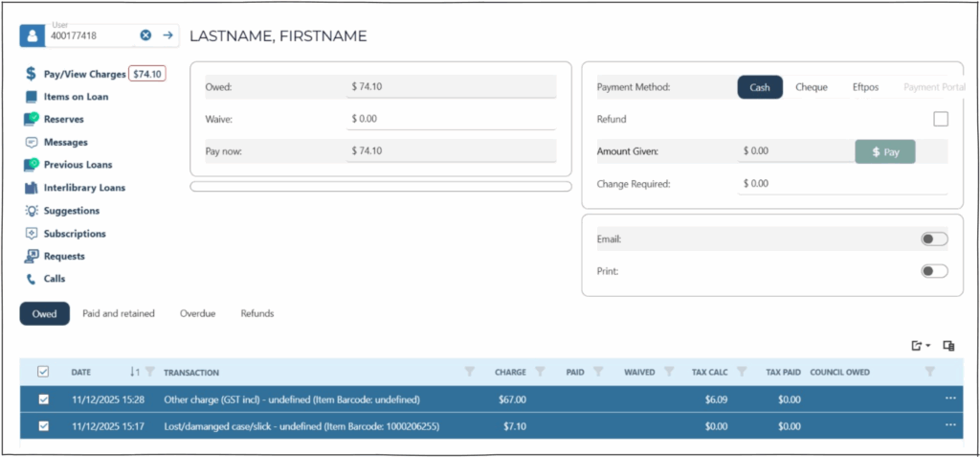
Task: Open Items on Loan from the sidebar
Action: tap(75, 97)
